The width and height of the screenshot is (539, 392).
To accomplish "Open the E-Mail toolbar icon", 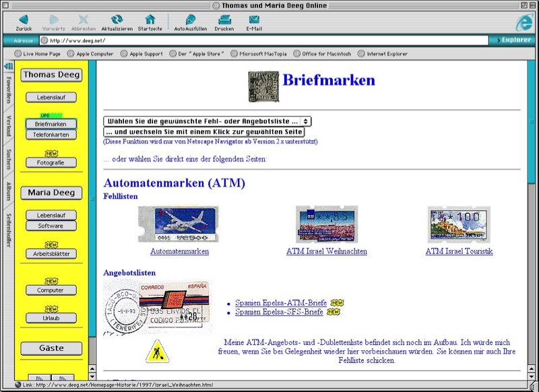I will tap(254, 20).
